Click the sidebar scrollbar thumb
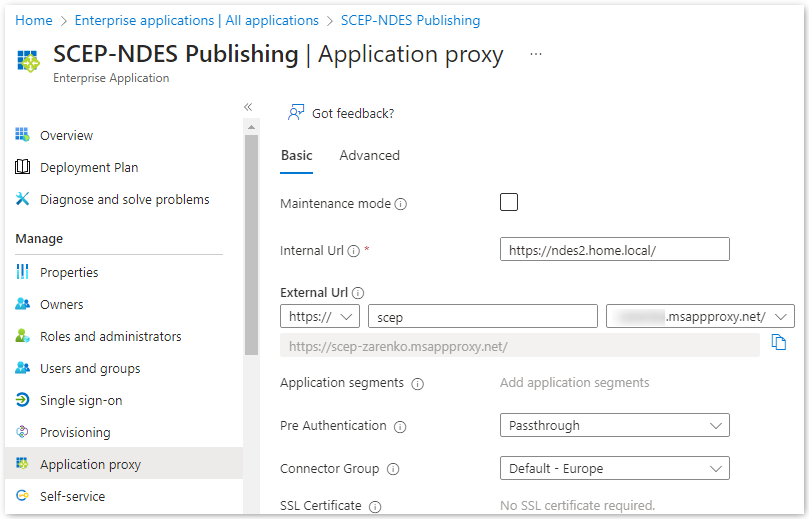 coord(251,245)
